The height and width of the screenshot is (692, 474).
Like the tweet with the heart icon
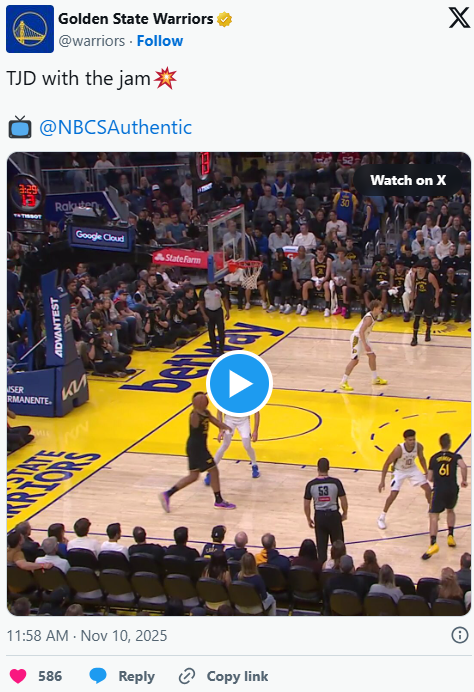coord(18,676)
